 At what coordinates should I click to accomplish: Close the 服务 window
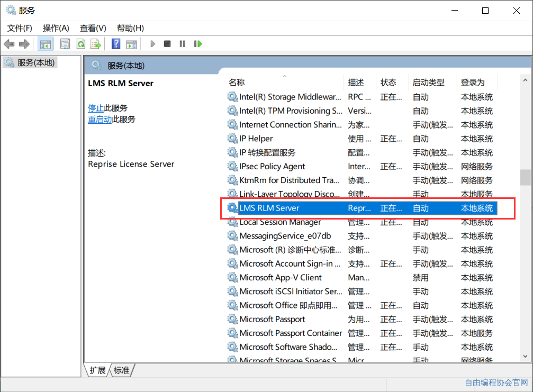(x=517, y=11)
